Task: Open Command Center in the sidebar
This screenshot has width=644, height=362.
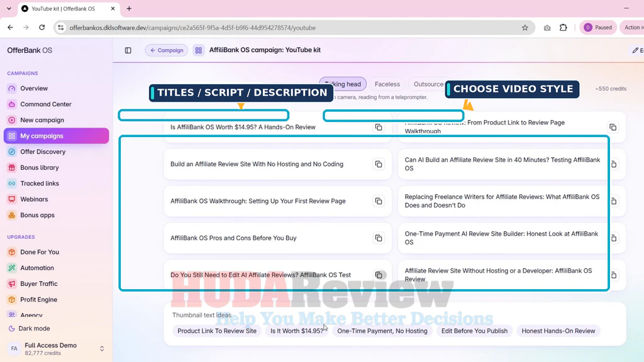Action: click(x=56, y=104)
